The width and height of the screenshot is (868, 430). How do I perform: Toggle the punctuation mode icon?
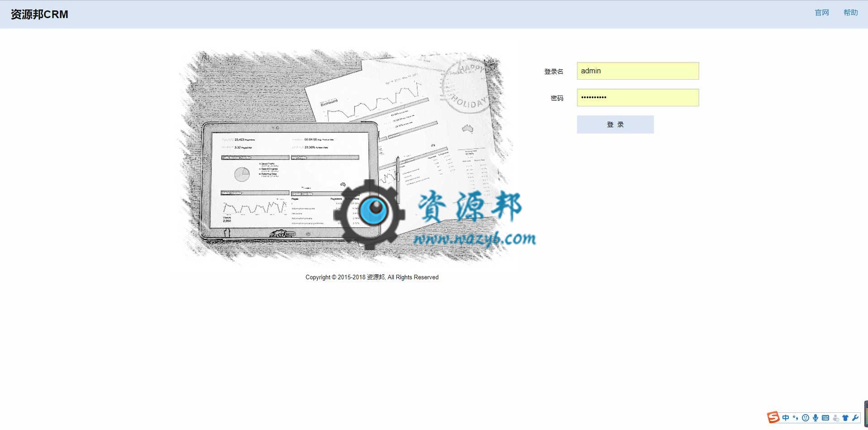[x=795, y=418]
